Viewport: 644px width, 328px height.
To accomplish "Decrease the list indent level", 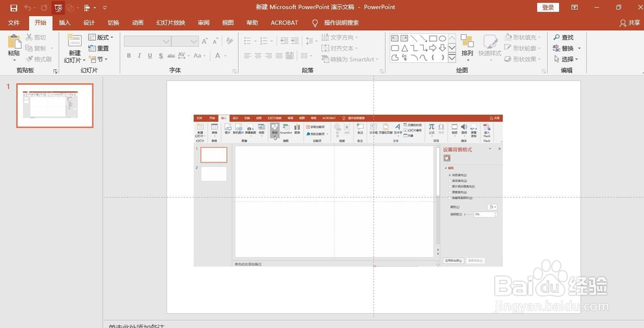I will pos(284,41).
